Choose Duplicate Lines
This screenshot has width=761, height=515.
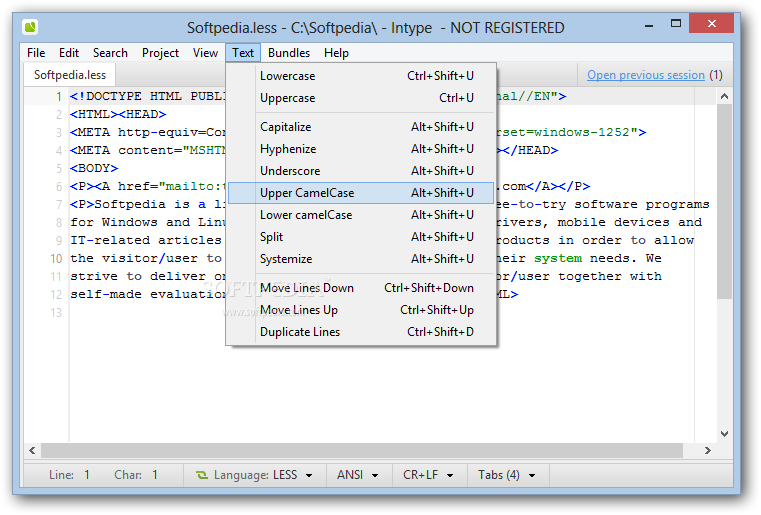click(x=361, y=332)
